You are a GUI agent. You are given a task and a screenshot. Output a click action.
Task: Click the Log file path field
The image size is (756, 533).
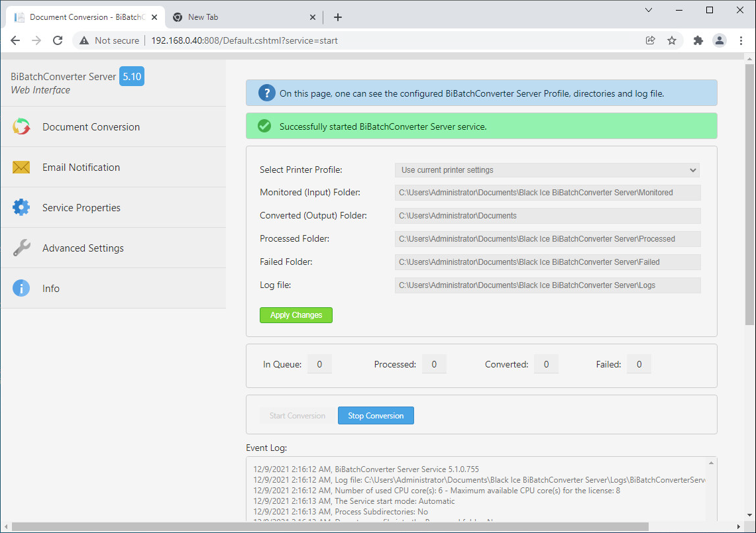point(547,285)
